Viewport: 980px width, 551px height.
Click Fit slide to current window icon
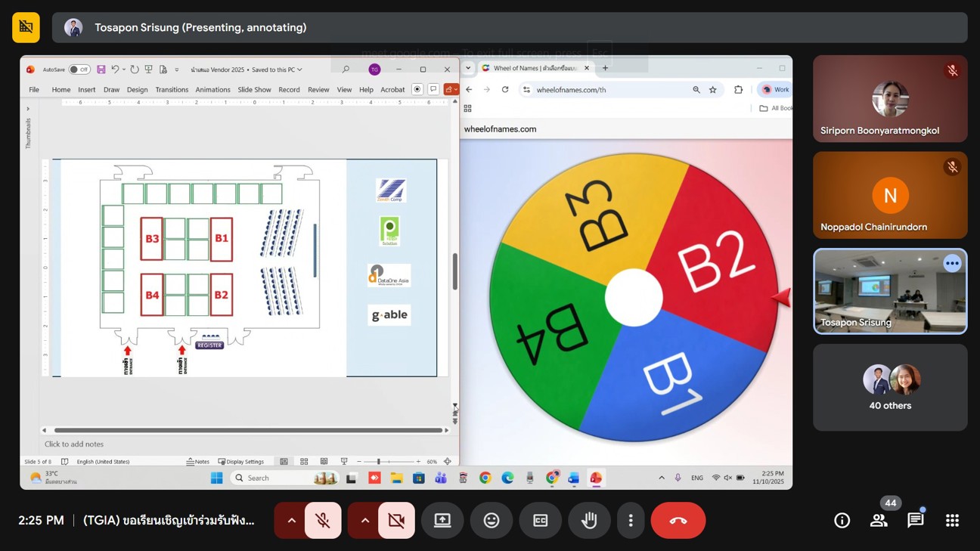pyautogui.click(x=447, y=461)
